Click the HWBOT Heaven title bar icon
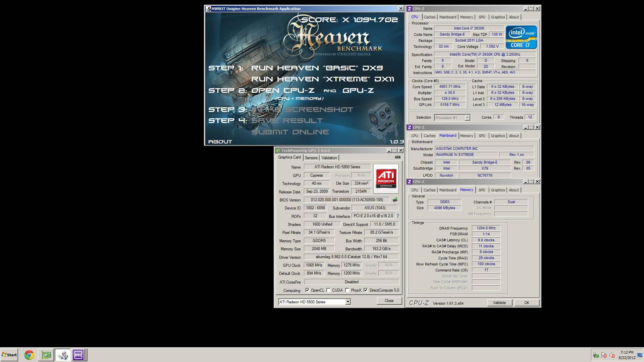Viewport: 644px width, 362px height. [208, 9]
